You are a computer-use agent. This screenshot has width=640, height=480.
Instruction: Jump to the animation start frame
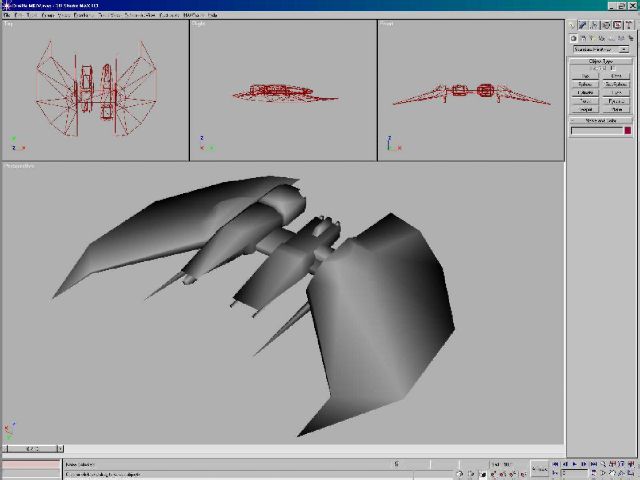pyautogui.click(x=558, y=464)
